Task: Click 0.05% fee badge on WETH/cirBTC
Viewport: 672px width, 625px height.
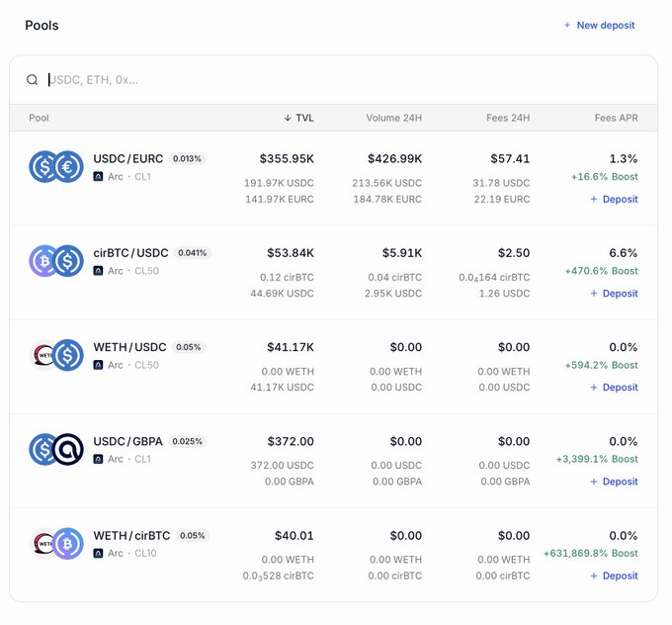Action: point(193,536)
